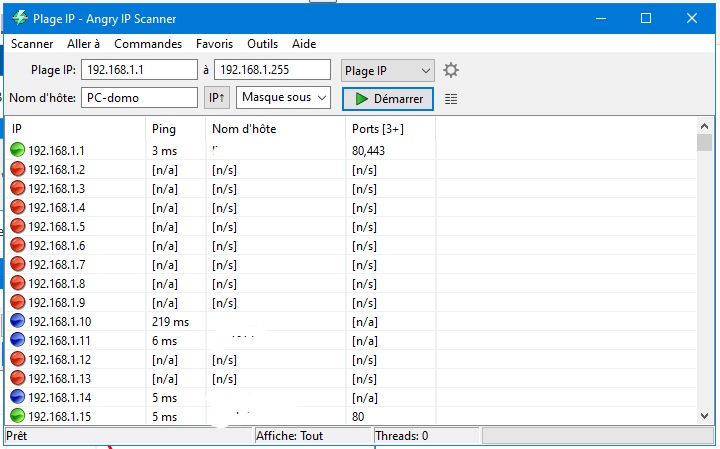Click the IP↑ hostname lookup button
720x449 pixels.
[217, 98]
